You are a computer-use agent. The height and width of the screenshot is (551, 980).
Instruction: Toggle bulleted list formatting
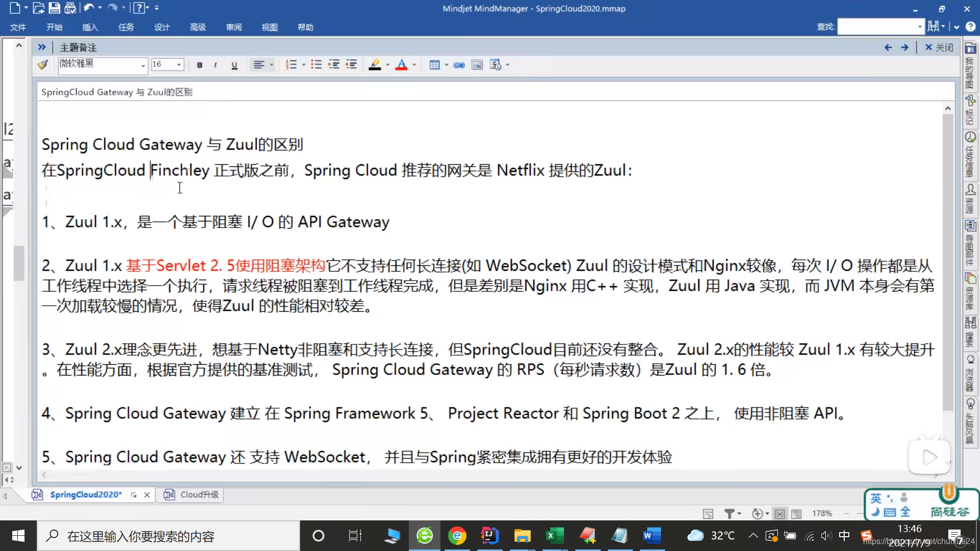[x=316, y=65]
